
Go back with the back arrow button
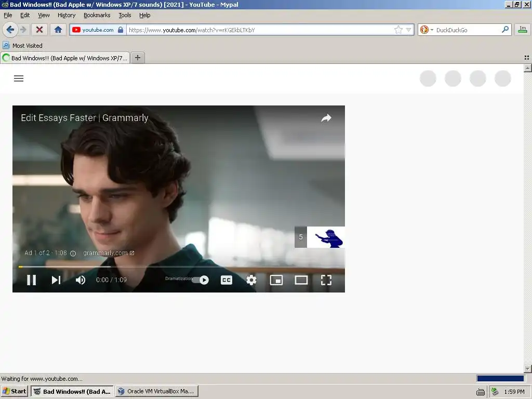10,30
